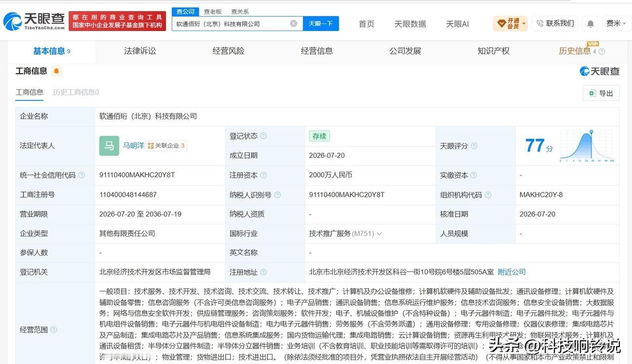The width and height of the screenshot is (632, 364).
Task: Open the 公司发展 tab
Action: tap(405, 51)
